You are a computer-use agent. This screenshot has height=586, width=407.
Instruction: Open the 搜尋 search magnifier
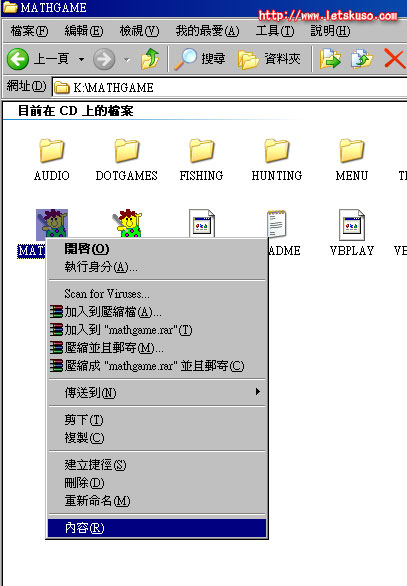[x=200, y=59]
